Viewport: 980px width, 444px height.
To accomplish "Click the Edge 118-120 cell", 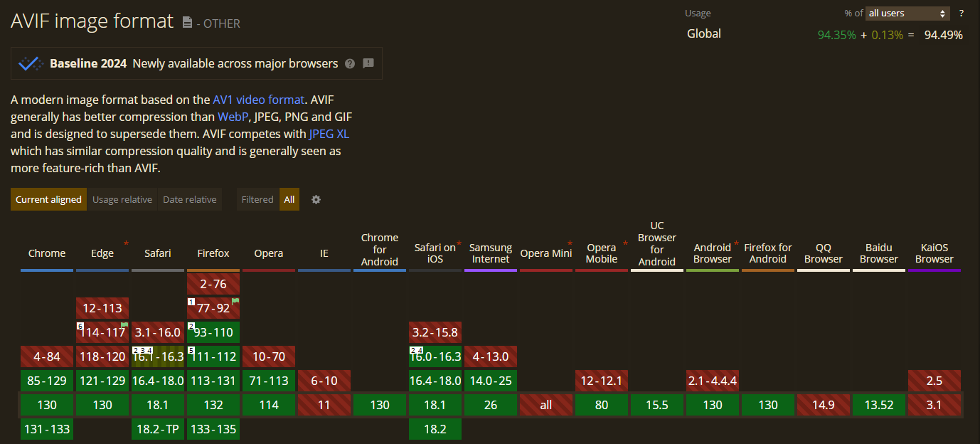I will [x=102, y=356].
